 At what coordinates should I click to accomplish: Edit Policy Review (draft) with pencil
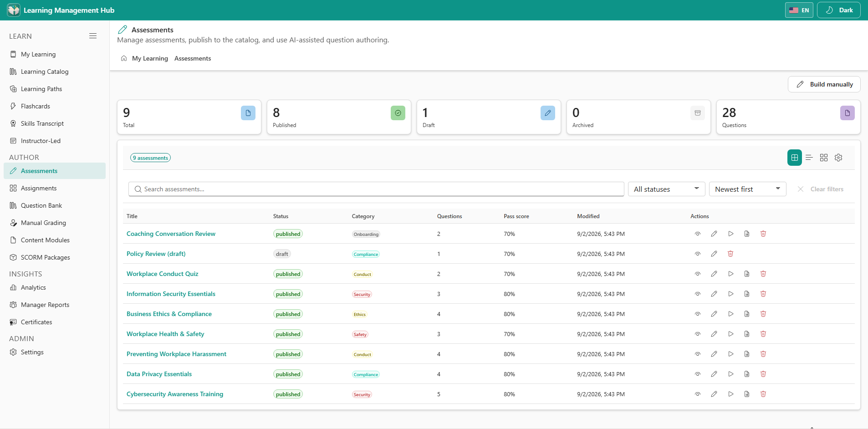tap(714, 254)
